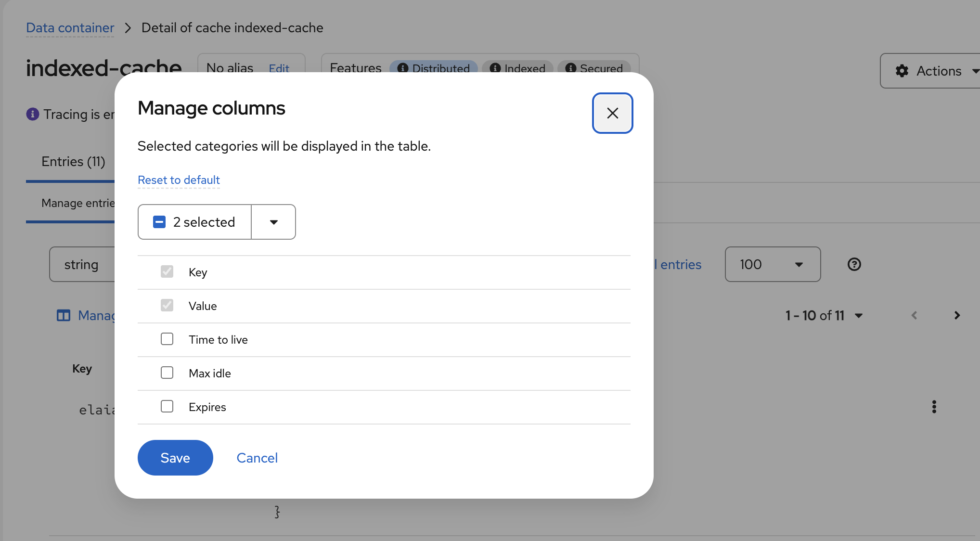The width and height of the screenshot is (980, 541).
Task: Enable the Max idle column
Action: (167, 373)
